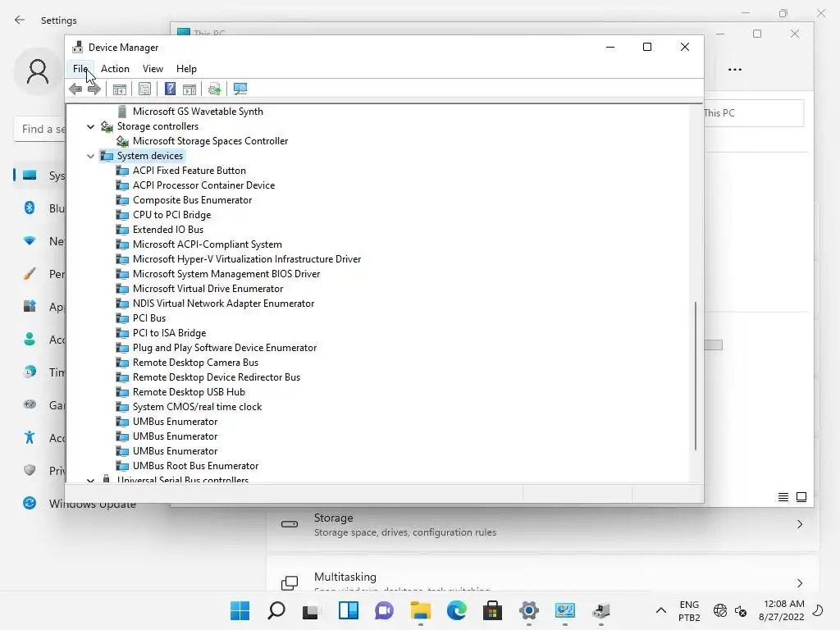The width and height of the screenshot is (840, 630).
Task: Open Widgets from taskbar
Action: 348,610
